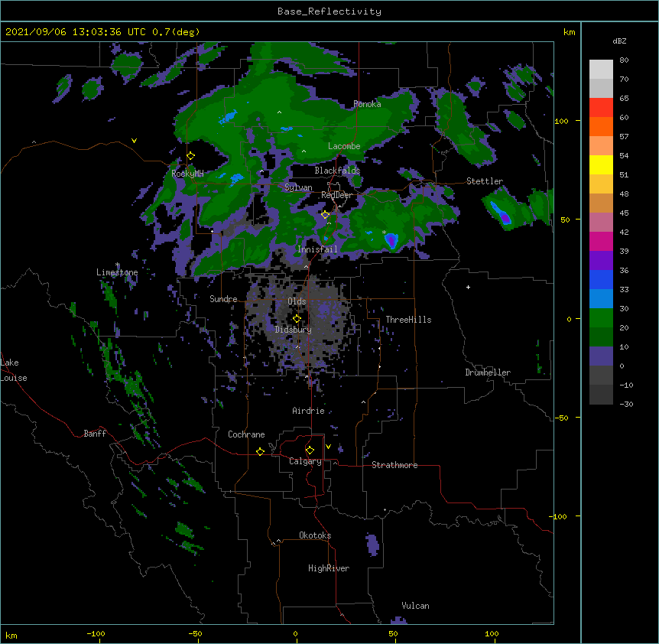The width and height of the screenshot is (659, 644).
Task: Click the Lake Louise label
Action: click(13, 370)
